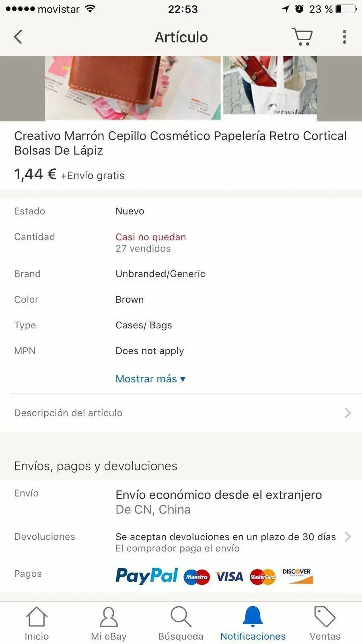Tap the Visa payment logo
The image size is (362, 644).
click(229, 577)
